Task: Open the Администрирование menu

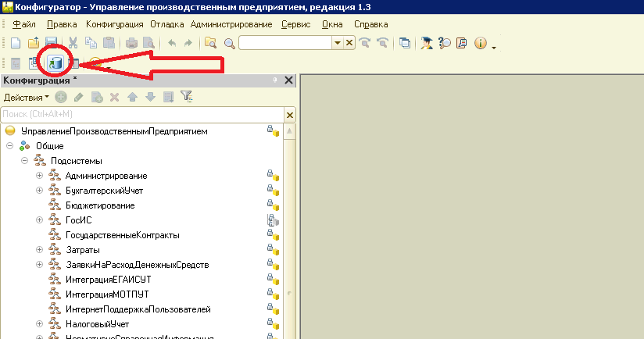Action: pyautogui.click(x=231, y=25)
